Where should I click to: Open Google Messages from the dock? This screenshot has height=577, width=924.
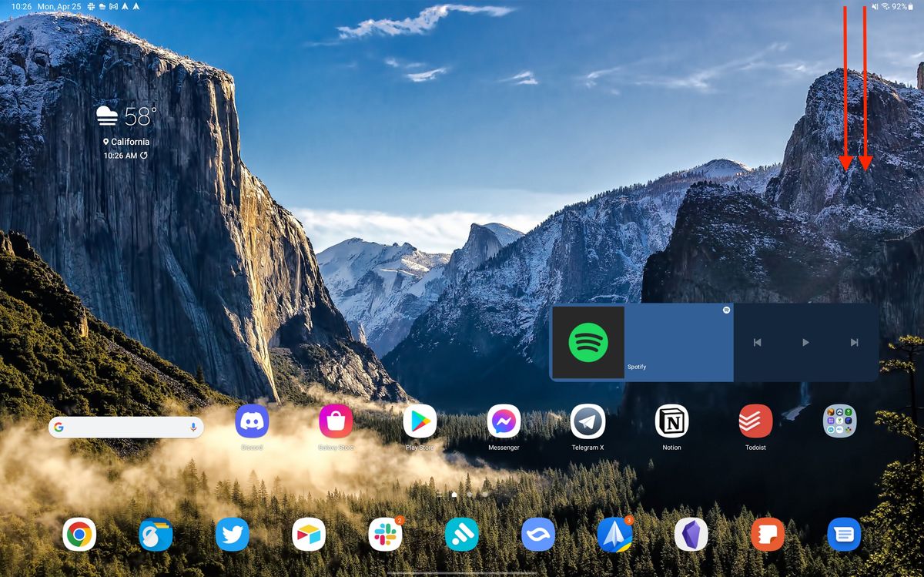pyautogui.click(x=844, y=534)
